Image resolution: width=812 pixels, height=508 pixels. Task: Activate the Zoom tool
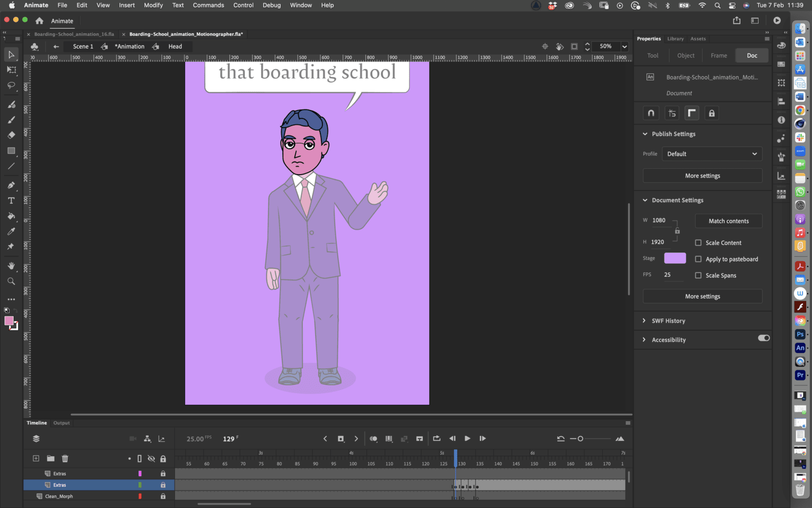[11, 281]
